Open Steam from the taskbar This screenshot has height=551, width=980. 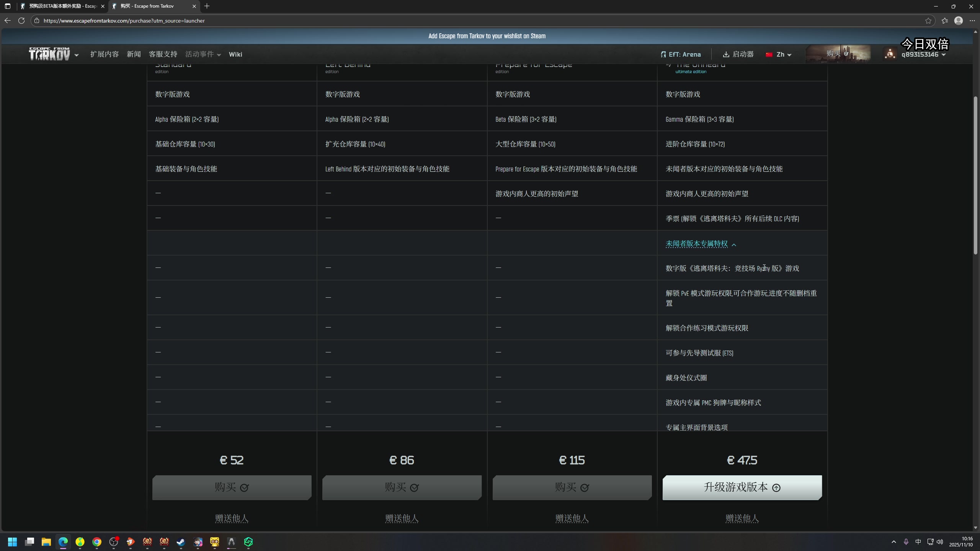pyautogui.click(x=181, y=542)
